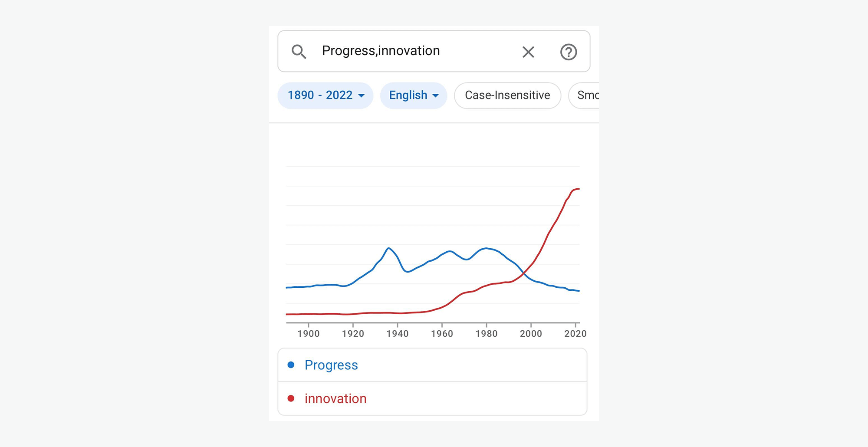The width and height of the screenshot is (868, 447).
Task: Clear the search query with X
Action: tap(528, 52)
